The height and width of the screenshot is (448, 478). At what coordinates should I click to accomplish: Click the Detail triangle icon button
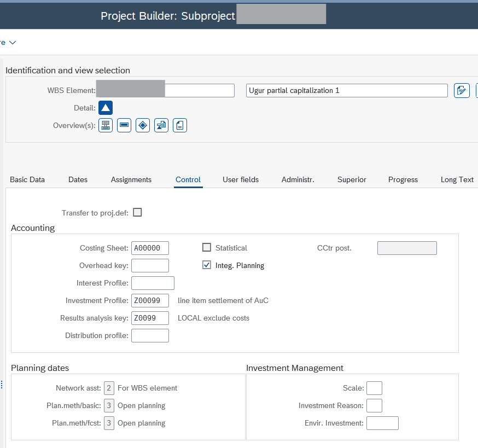pyautogui.click(x=106, y=108)
